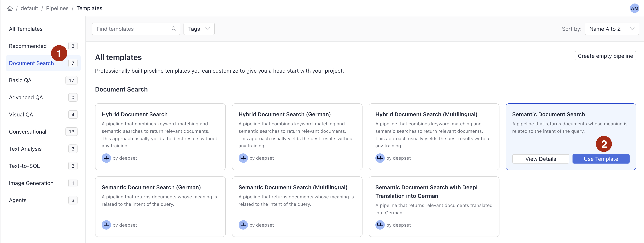
Task: Click the home icon in the breadcrumb
Action: click(10, 8)
